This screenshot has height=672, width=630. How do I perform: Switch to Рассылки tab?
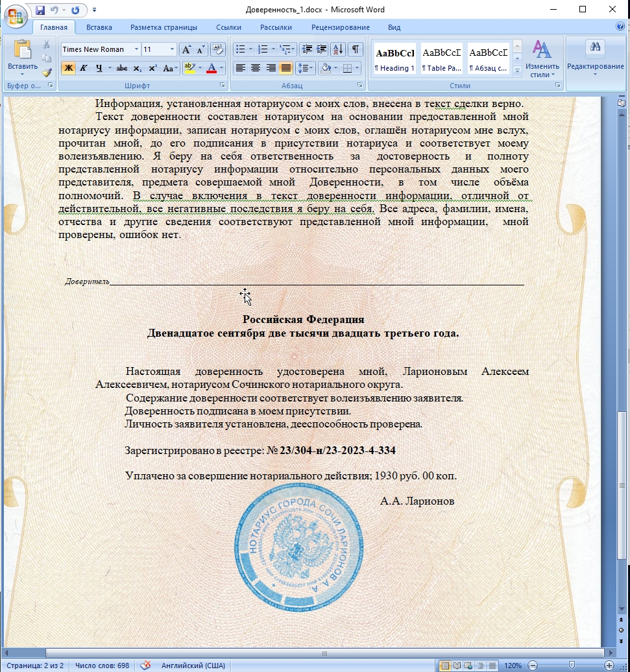click(276, 27)
